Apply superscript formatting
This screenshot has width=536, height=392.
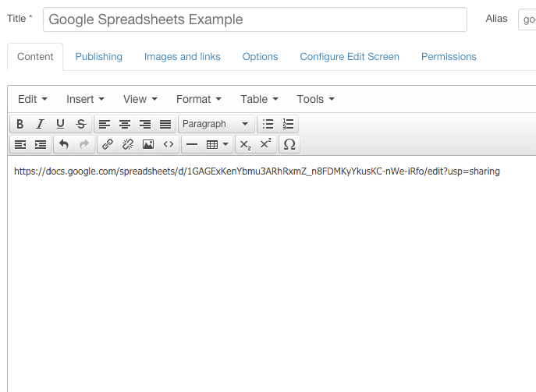click(x=265, y=144)
